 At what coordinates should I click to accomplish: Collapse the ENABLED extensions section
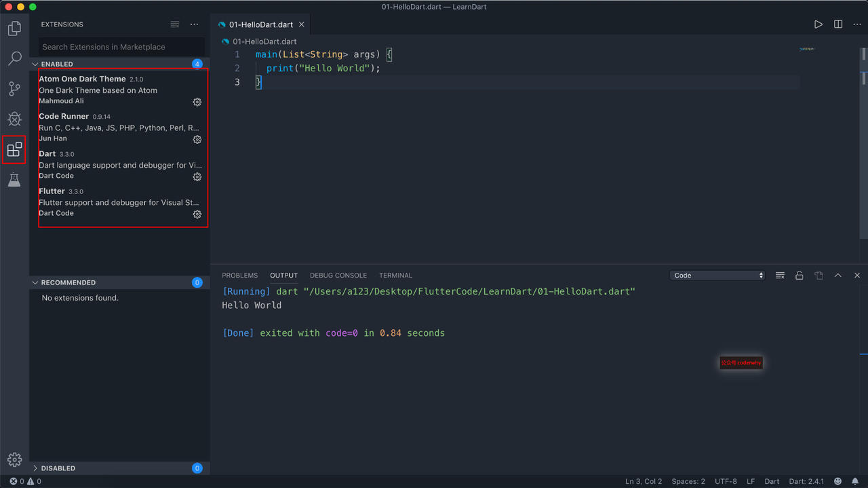pos(119,64)
